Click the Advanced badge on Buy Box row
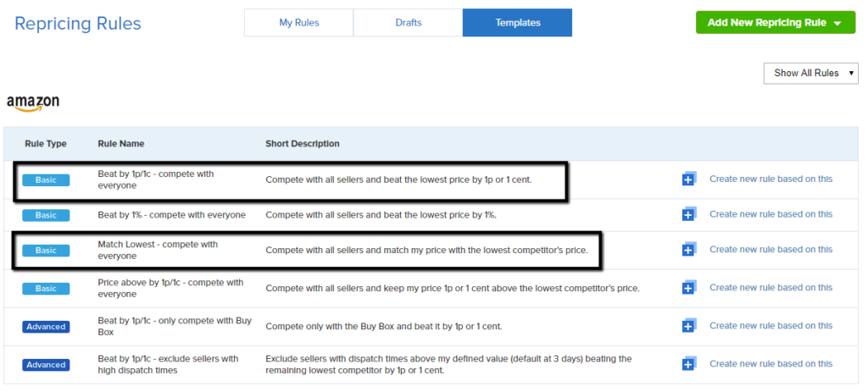 point(46,327)
